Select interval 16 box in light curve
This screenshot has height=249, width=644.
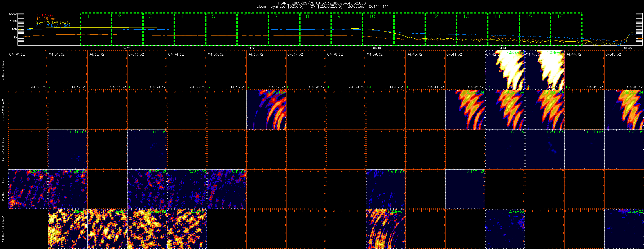coord(566,29)
